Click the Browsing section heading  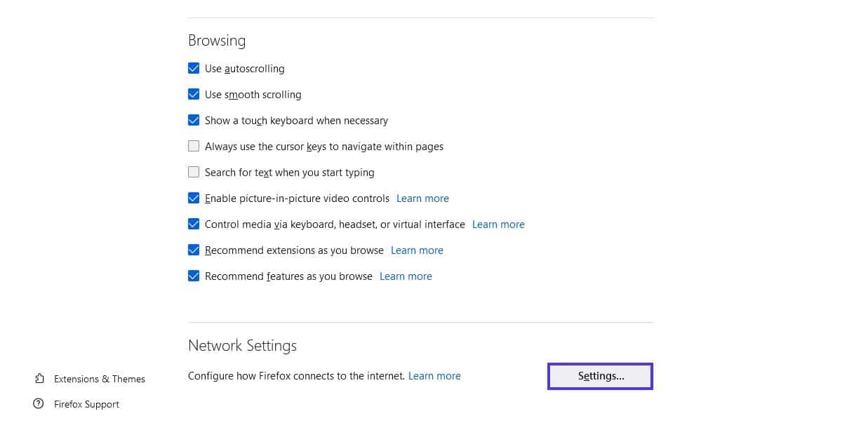click(x=216, y=40)
